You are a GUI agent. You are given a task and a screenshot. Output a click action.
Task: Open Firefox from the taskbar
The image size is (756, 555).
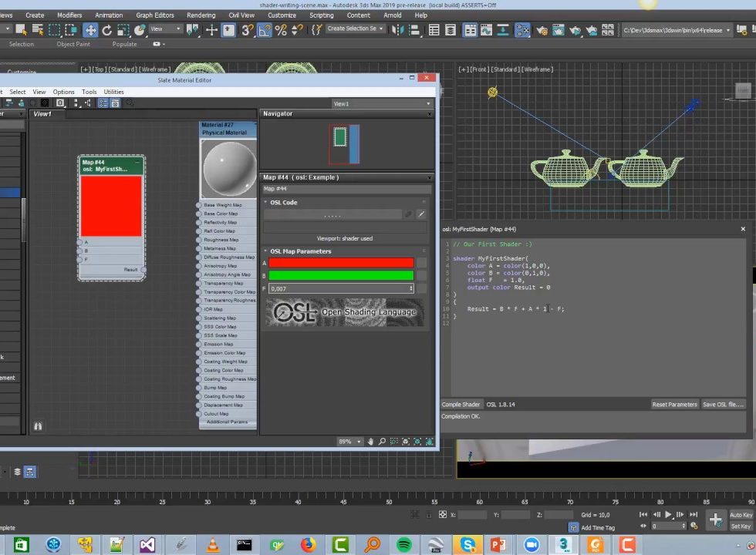click(x=308, y=545)
